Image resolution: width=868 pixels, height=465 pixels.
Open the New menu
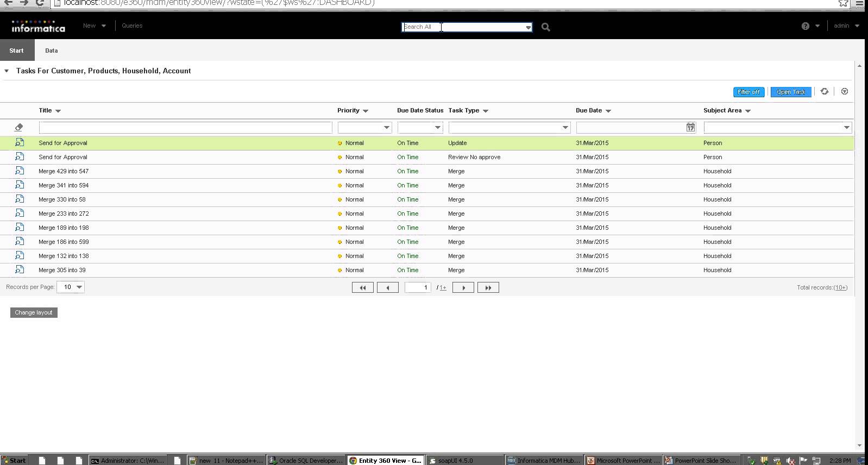pos(94,26)
